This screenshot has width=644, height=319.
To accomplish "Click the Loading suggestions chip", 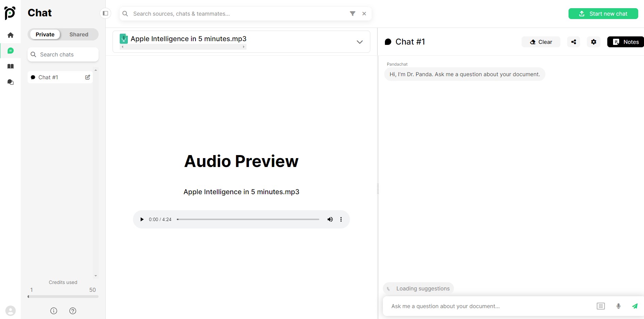I will coord(418,288).
